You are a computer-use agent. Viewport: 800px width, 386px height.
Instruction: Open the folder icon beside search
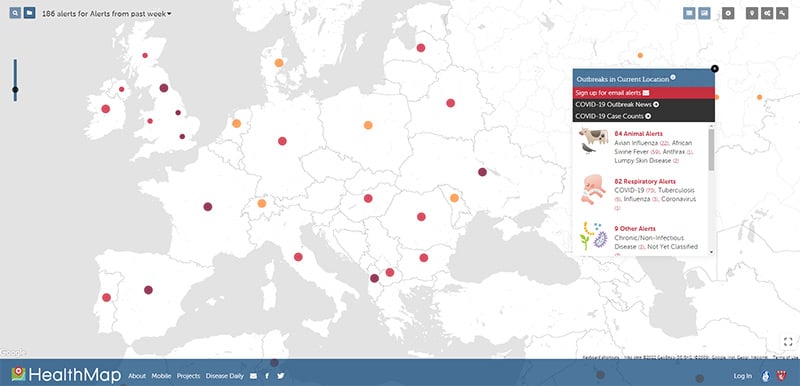click(30, 13)
